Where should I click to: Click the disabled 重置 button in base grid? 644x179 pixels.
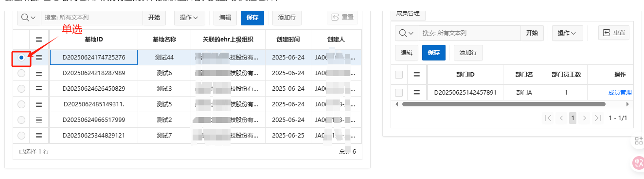(342, 17)
